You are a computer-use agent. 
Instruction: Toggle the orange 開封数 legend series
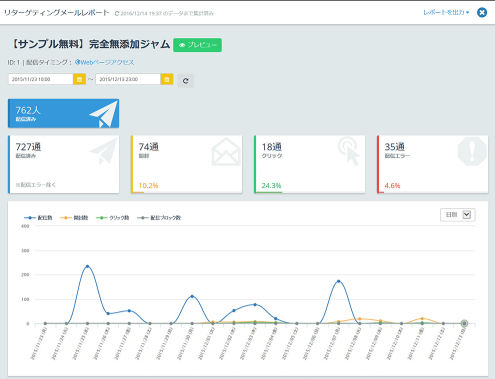[x=74, y=218]
